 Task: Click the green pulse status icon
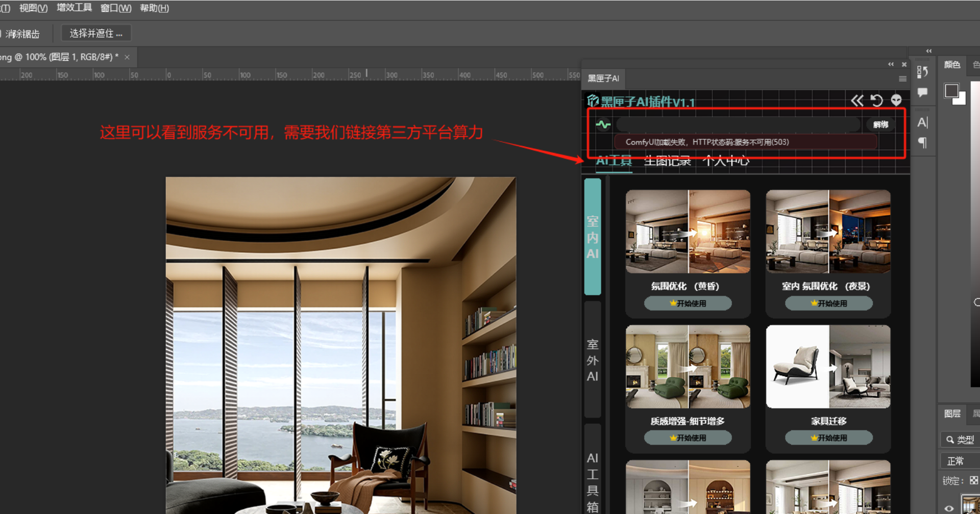[x=603, y=124]
